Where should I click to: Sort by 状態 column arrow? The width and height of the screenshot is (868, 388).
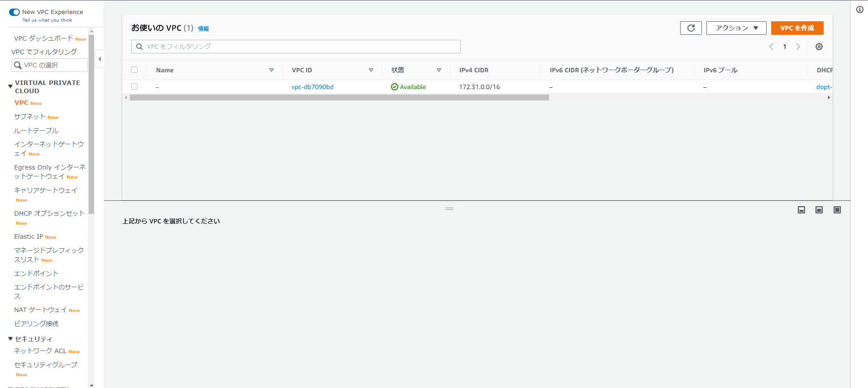pos(439,70)
